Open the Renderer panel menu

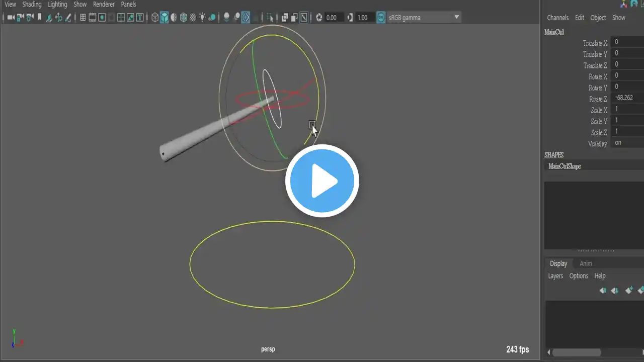click(x=104, y=5)
